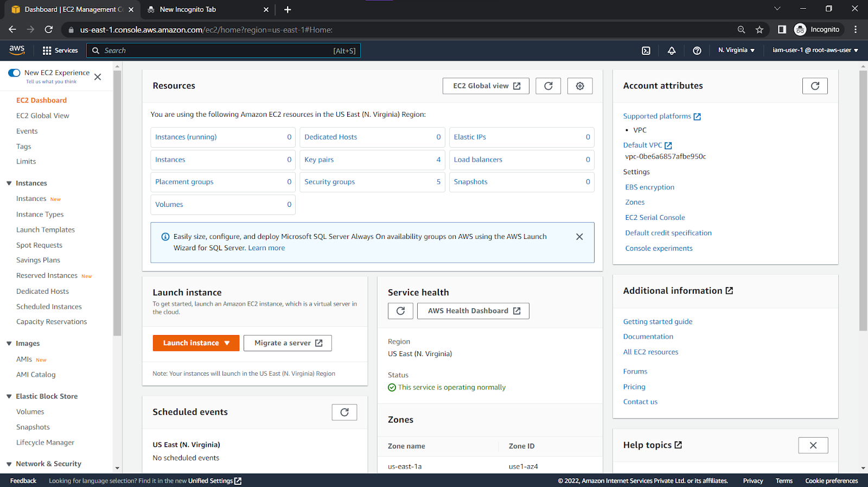This screenshot has height=487, width=868.
Task: Toggle the New EC2 Experience switch
Action: click(x=14, y=73)
